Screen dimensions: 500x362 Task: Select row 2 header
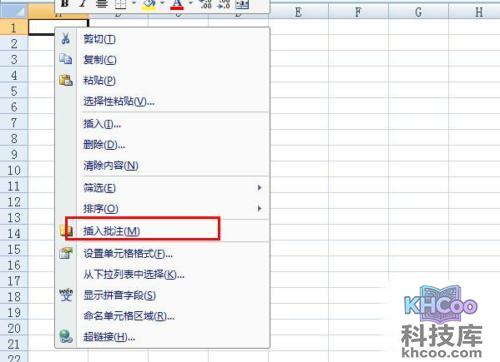[x=14, y=43]
